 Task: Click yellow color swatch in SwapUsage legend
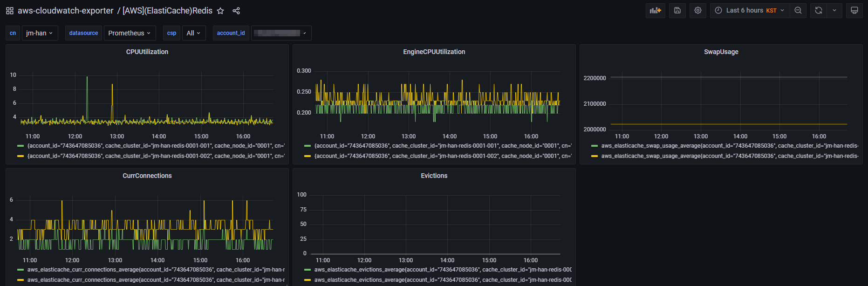point(595,156)
